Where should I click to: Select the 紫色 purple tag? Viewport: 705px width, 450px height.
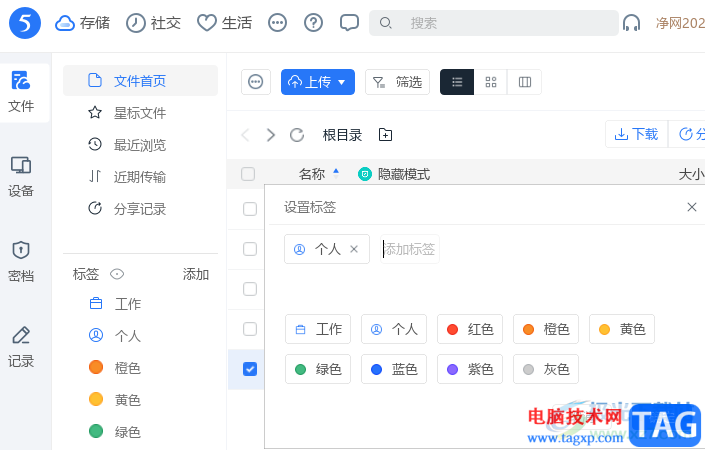(x=470, y=369)
